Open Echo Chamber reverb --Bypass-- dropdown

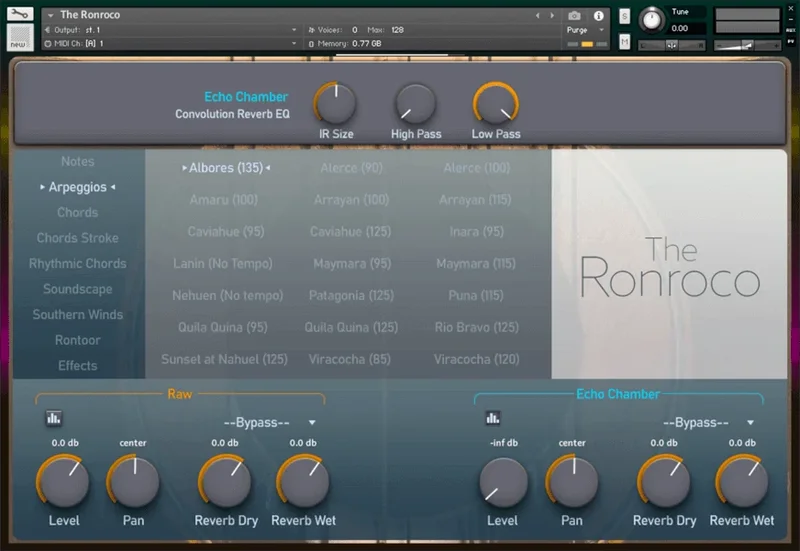[x=709, y=423]
